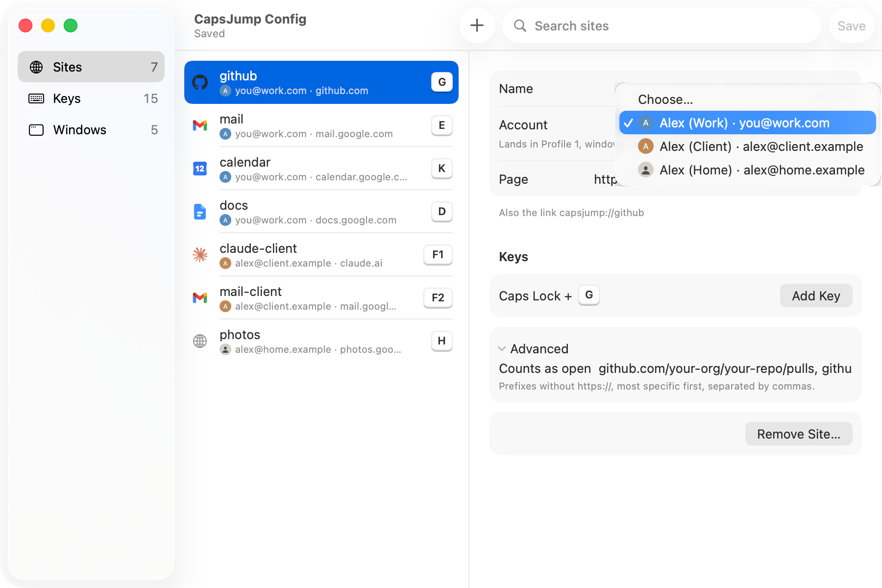Select the mail-client site row
Viewport: 882px width, 588px height.
[x=321, y=298]
